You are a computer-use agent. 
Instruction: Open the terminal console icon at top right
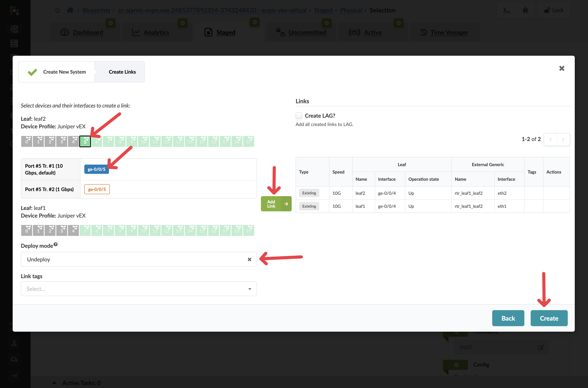(506, 10)
